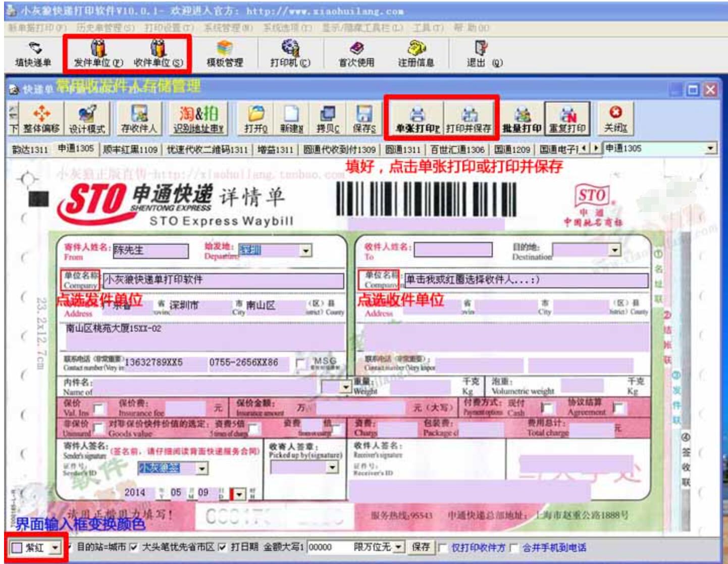Image resolution: width=728 pixels, height=564 pixels.
Task: Create a new waybill with 新建
Action: [292, 119]
